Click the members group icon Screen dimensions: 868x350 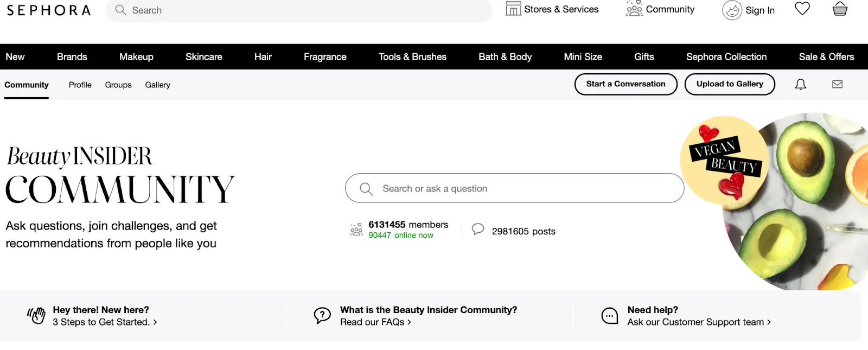point(356,230)
